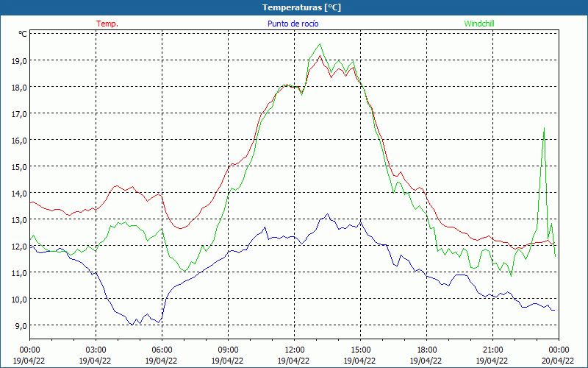Click the 09:00 time axis label
This screenshot has width=588, height=368.
[228, 350]
